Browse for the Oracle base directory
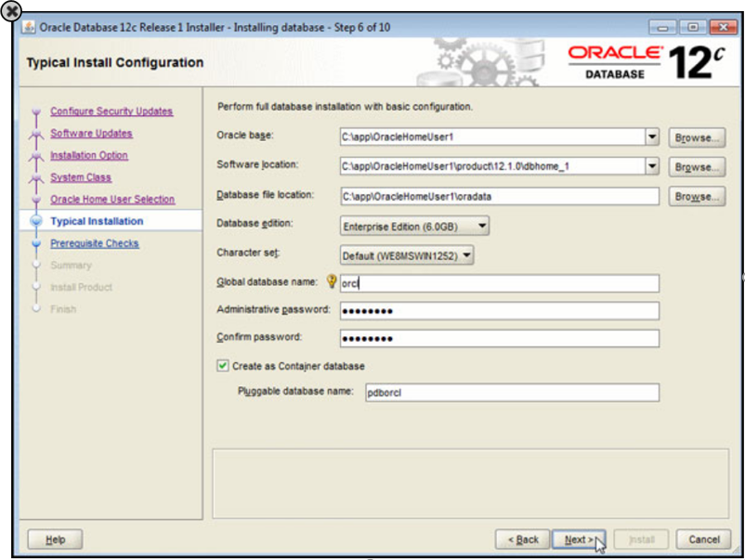 pos(697,137)
